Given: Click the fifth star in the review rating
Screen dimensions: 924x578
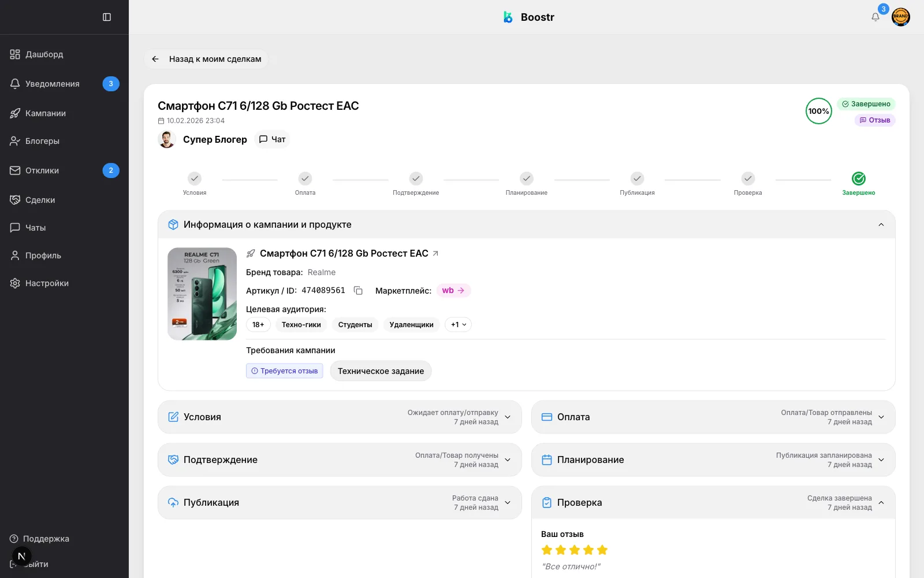Looking at the screenshot, I should click(x=602, y=550).
